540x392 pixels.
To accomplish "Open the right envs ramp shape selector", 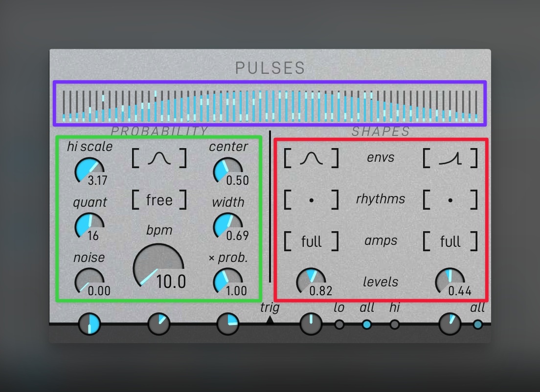I will 450,158.
